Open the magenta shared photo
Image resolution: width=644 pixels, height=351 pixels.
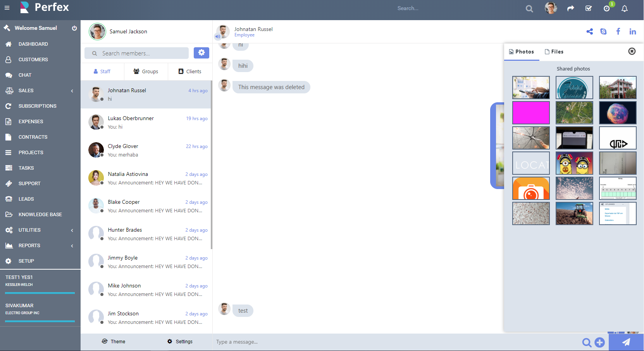pos(531,113)
